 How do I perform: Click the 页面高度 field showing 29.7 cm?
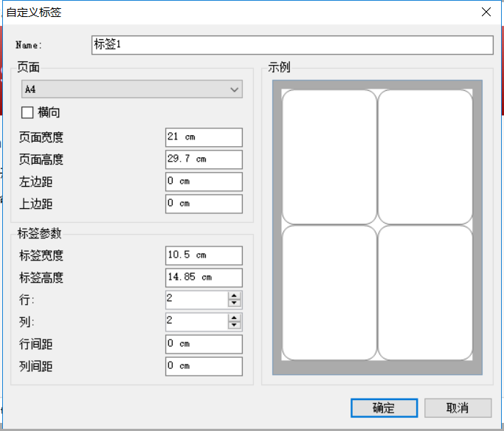point(204,159)
